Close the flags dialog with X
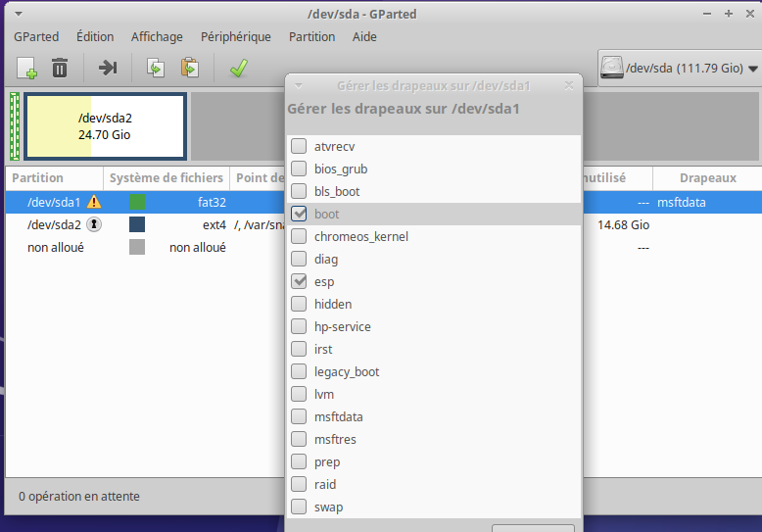 pos(569,85)
